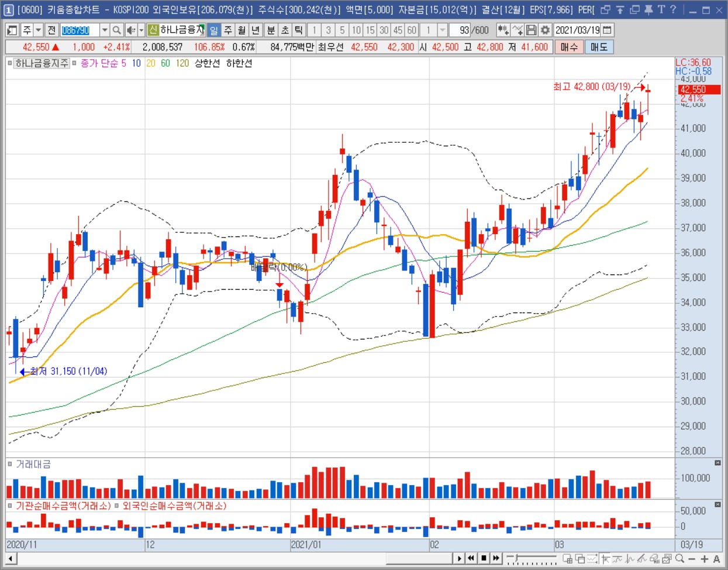Open the date calendar picker icon
Image resolution: width=728 pixels, height=570 pixels.
[608, 30]
